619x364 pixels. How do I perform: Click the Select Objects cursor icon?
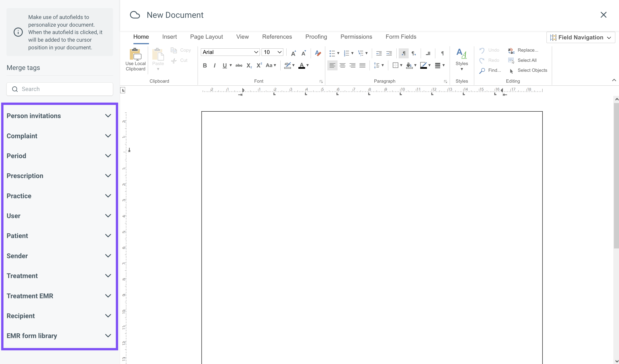tap(512, 71)
